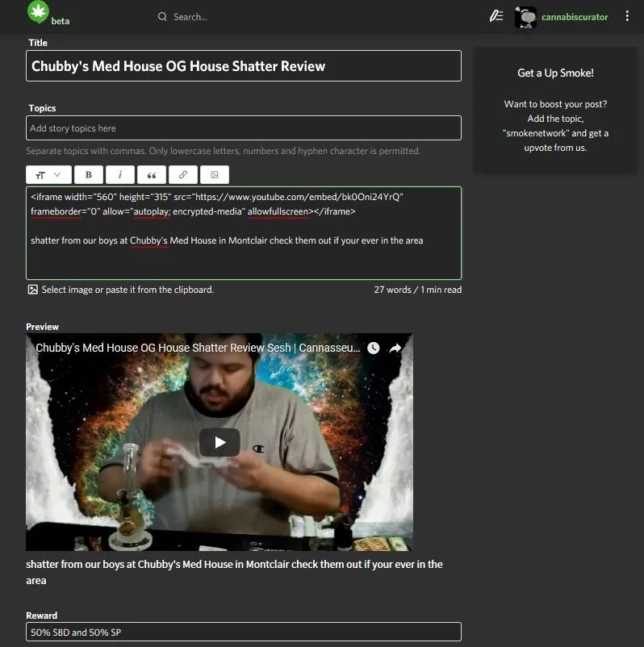The height and width of the screenshot is (647, 644).
Task: Click the cannabiscurator avatar image
Action: 525,17
